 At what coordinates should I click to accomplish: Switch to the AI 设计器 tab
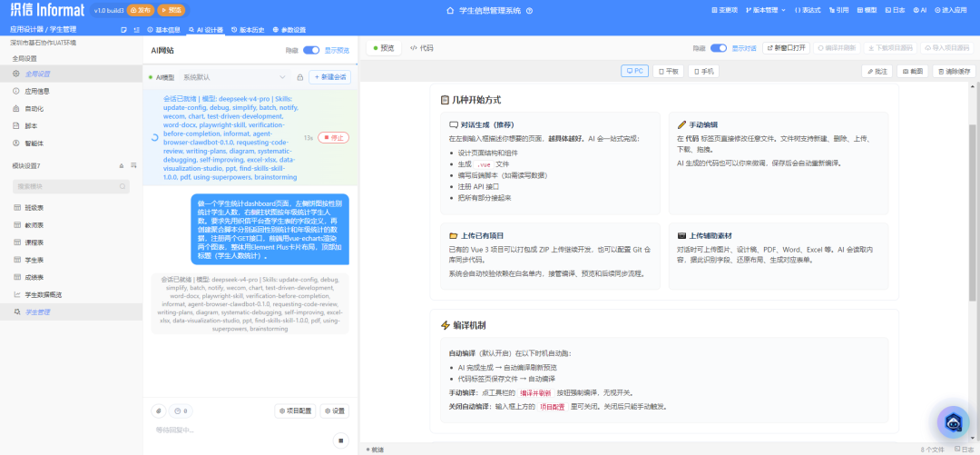click(x=206, y=29)
